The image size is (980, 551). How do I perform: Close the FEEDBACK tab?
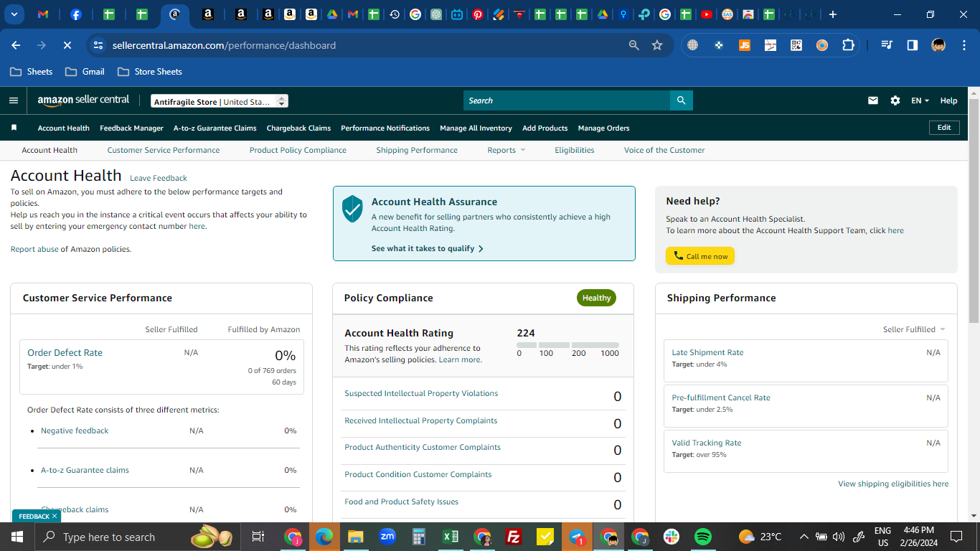(x=55, y=516)
